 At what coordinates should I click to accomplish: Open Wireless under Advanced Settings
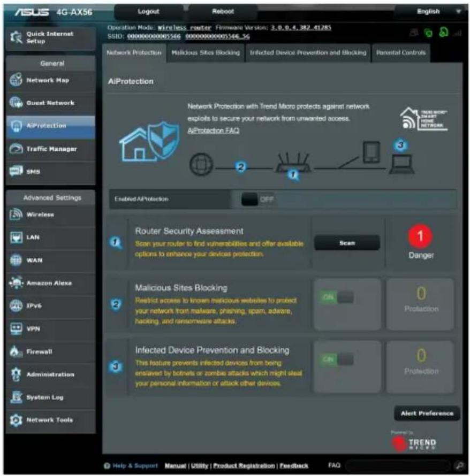click(x=50, y=214)
